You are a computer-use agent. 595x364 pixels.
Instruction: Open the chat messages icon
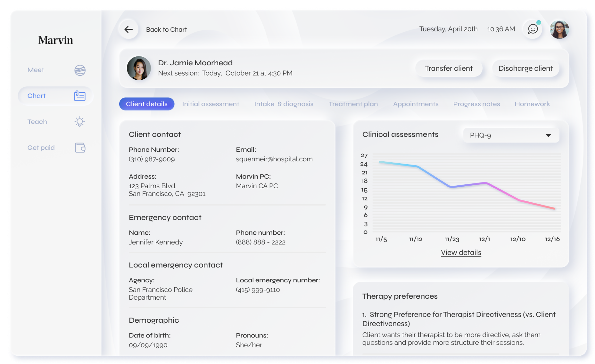[533, 29]
